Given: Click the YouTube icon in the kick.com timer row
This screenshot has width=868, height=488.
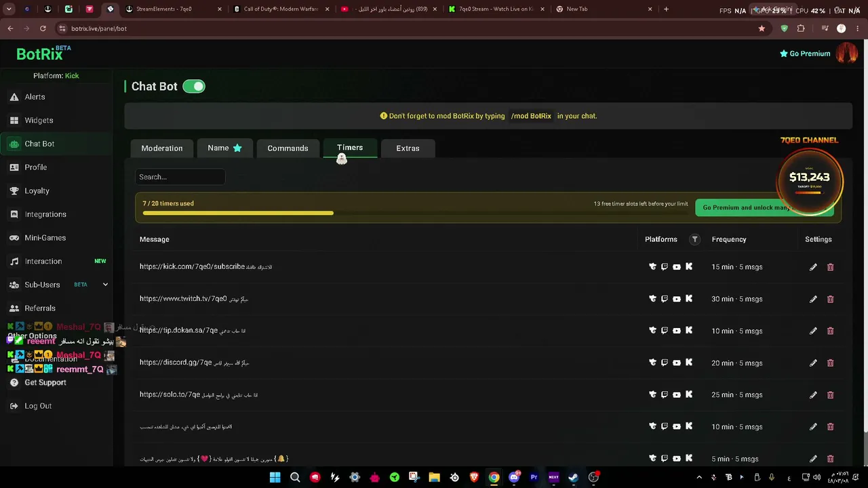Looking at the screenshot, I should tap(677, 267).
